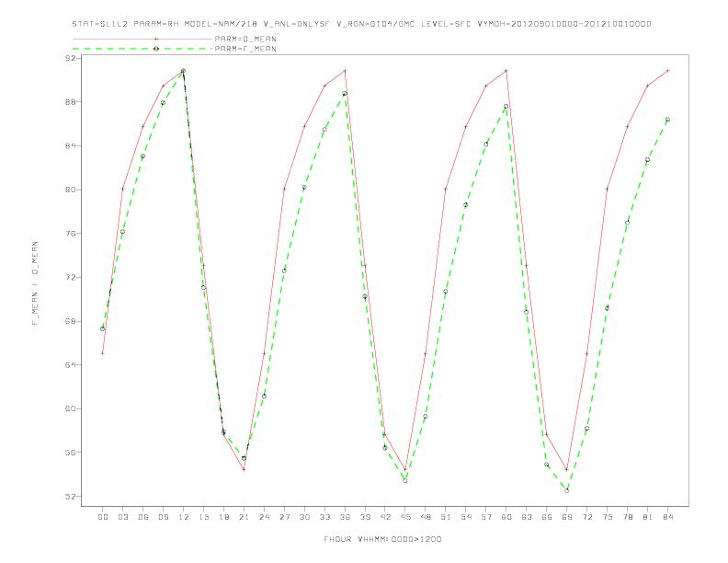
Task: Click x-axis hour label 48
Action: tap(426, 517)
